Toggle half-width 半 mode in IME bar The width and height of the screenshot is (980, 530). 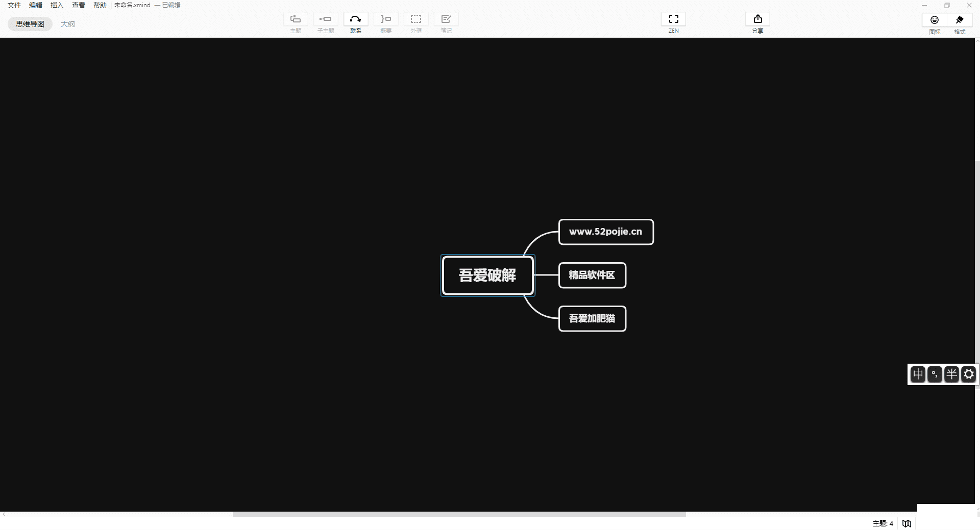coord(951,374)
